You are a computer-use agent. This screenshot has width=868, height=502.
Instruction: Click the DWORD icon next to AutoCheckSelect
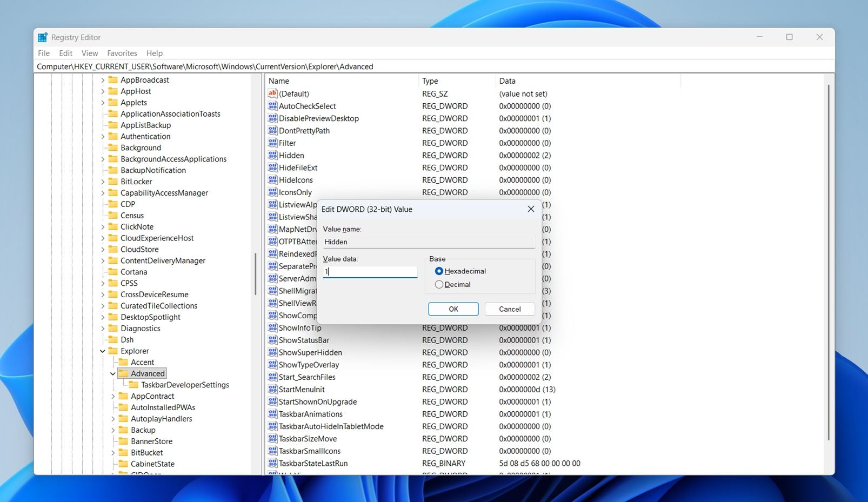click(x=272, y=106)
